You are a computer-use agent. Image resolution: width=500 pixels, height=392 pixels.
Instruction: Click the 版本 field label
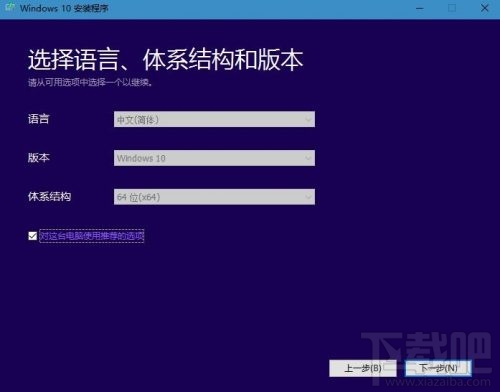click(x=39, y=158)
